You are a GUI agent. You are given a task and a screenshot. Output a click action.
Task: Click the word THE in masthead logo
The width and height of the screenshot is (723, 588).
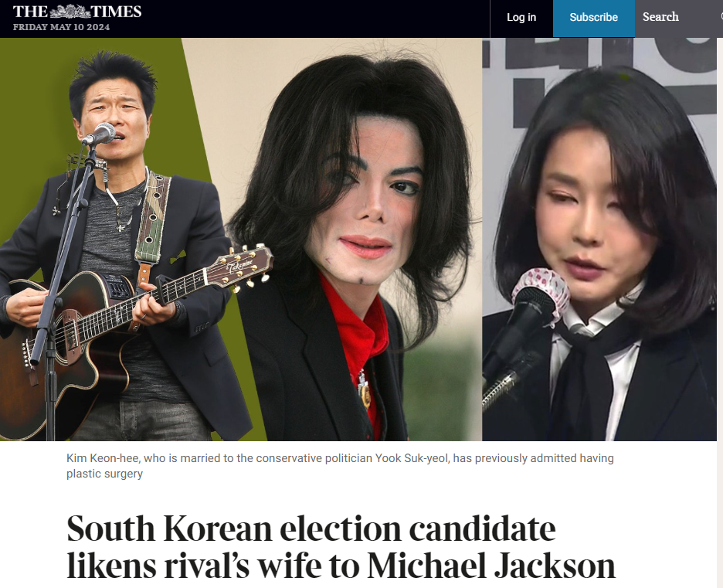tap(30, 11)
